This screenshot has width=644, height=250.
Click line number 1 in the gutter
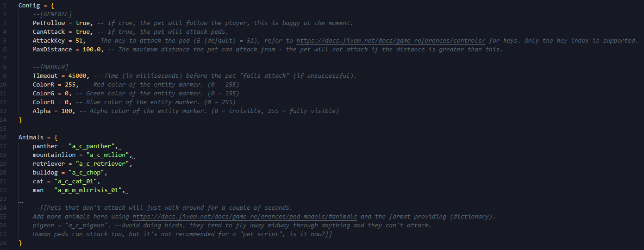[x=5, y=6]
